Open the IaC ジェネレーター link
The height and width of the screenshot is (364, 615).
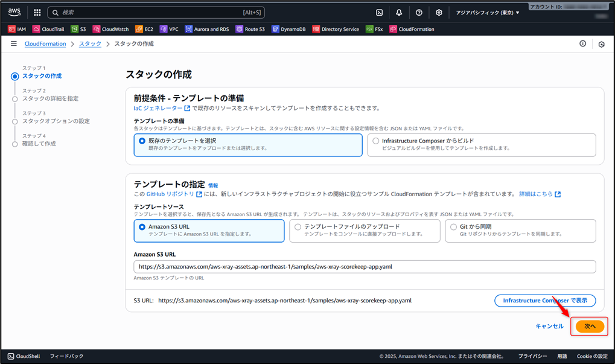coord(158,108)
